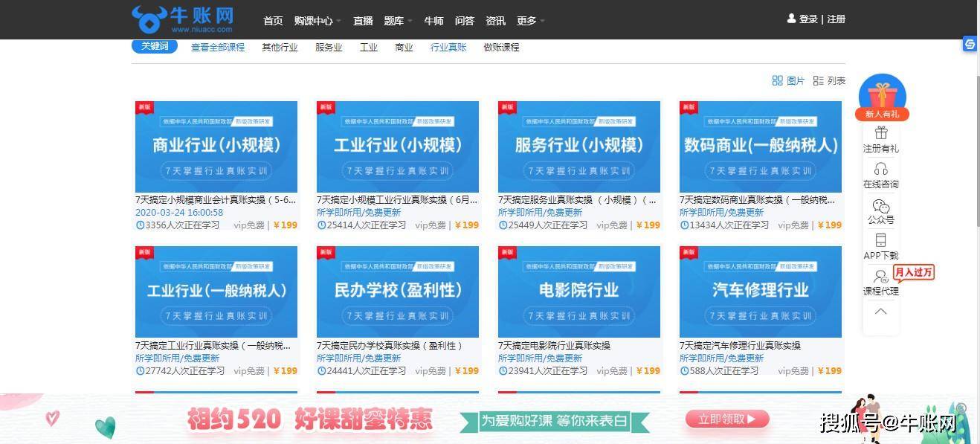Click the 公众号 WeChat icon
980x444 pixels.
click(881, 206)
